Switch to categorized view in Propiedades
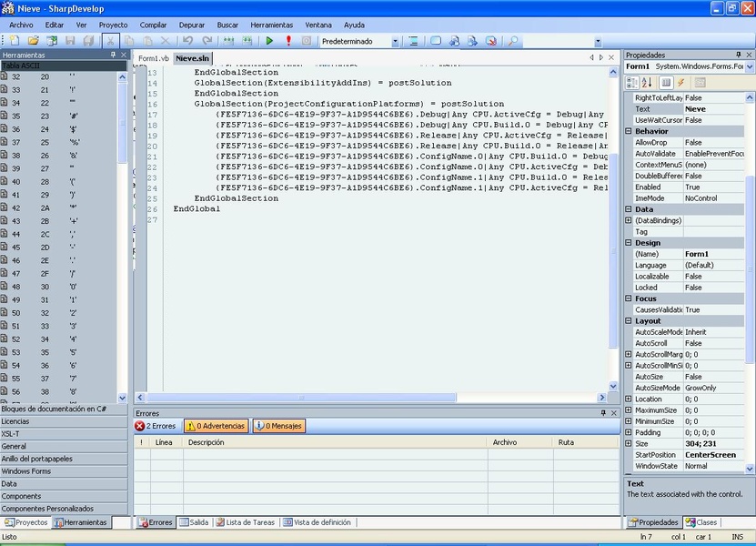The image size is (756, 546). click(x=632, y=83)
